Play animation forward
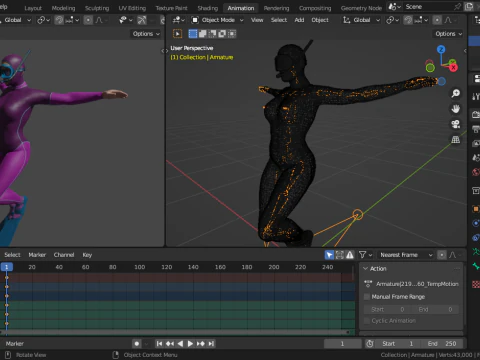Screen dimensions: 480x360 coord(190,344)
